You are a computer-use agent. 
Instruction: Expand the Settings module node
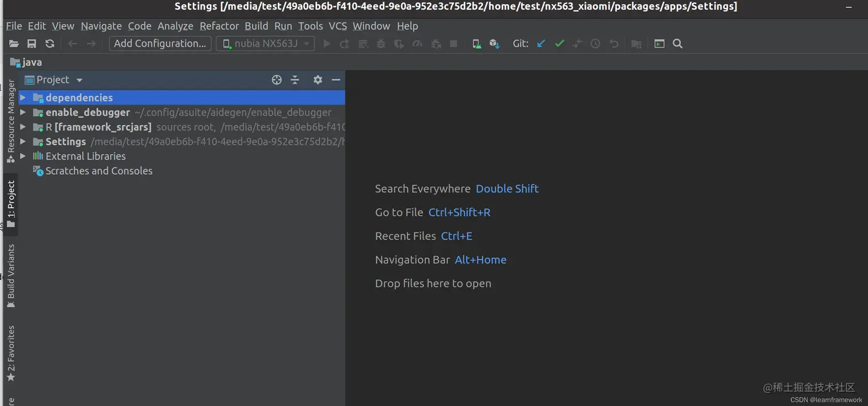click(23, 142)
